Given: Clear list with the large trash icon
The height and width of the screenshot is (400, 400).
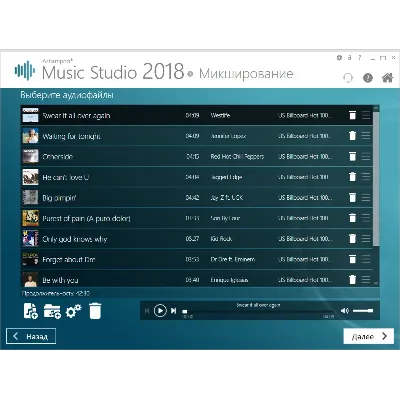Looking at the screenshot, I should (95, 311).
